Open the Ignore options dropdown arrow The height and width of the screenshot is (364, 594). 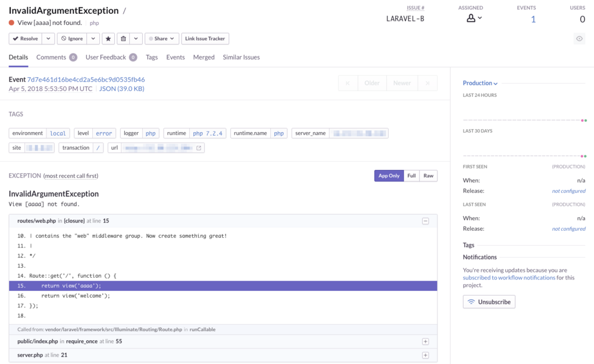click(x=93, y=39)
